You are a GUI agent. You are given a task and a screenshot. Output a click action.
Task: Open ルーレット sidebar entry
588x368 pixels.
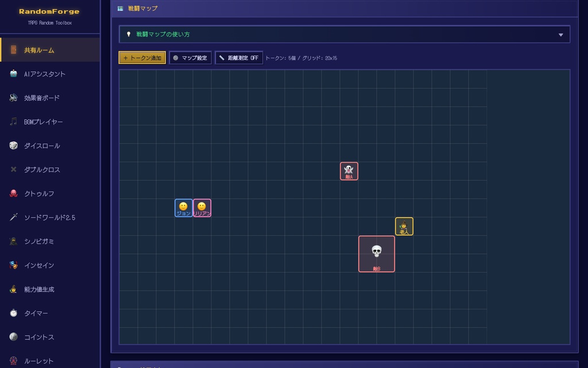point(50,361)
